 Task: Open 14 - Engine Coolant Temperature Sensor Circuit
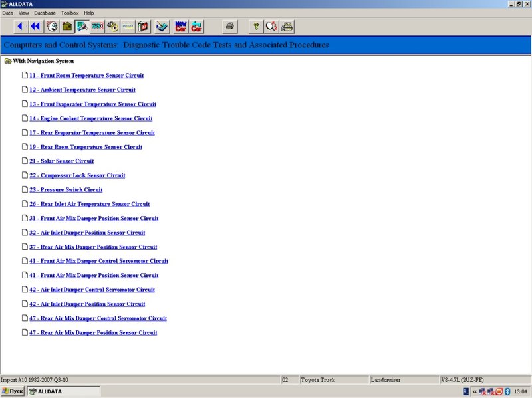point(91,118)
